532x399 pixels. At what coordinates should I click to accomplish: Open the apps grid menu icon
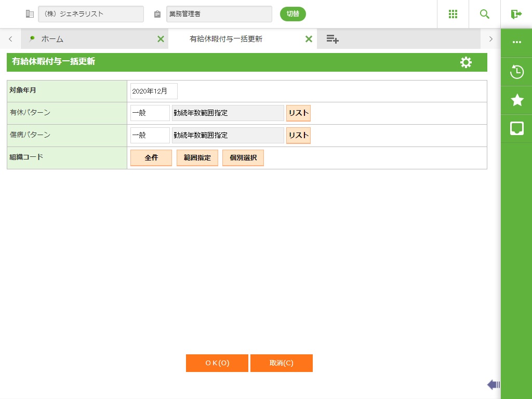pyautogui.click(x=453, y=14)
